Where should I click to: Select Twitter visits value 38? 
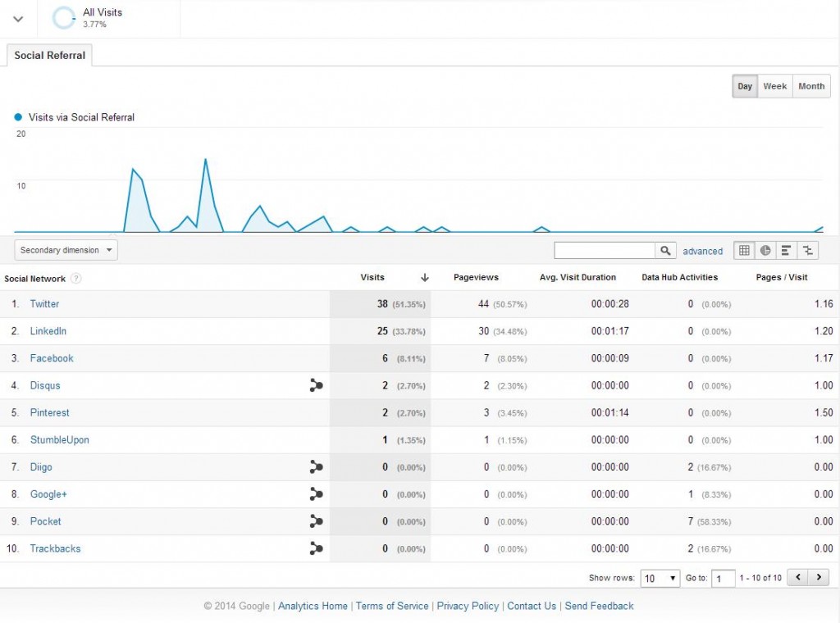[x=382, y=303]
